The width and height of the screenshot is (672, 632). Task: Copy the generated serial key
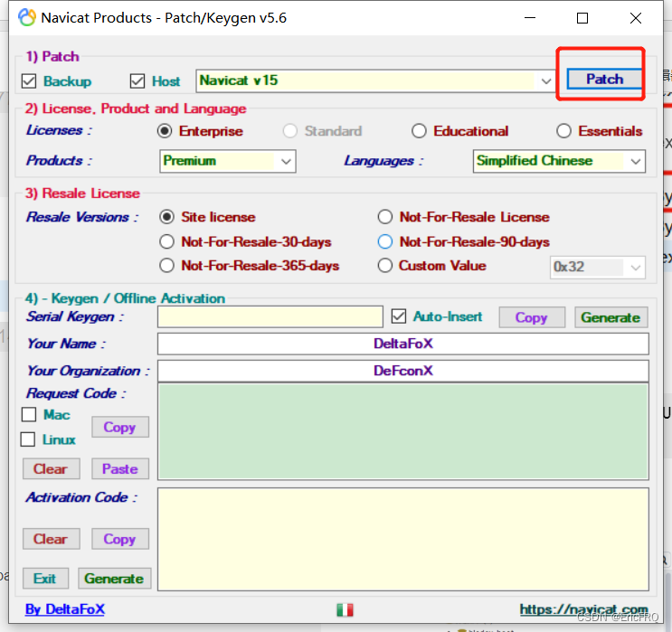(x=532, y=317)
